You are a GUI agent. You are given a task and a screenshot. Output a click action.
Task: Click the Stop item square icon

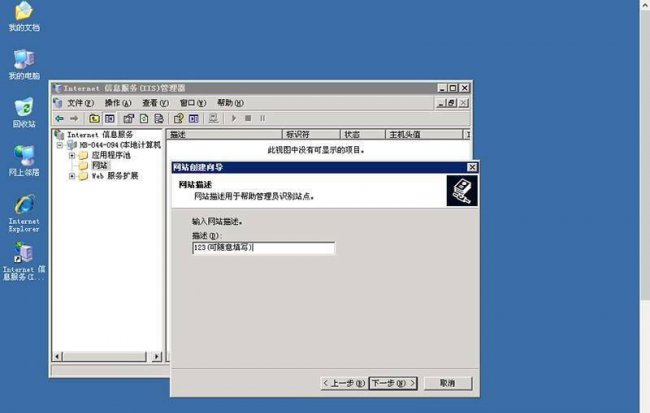tap(248, 119)
